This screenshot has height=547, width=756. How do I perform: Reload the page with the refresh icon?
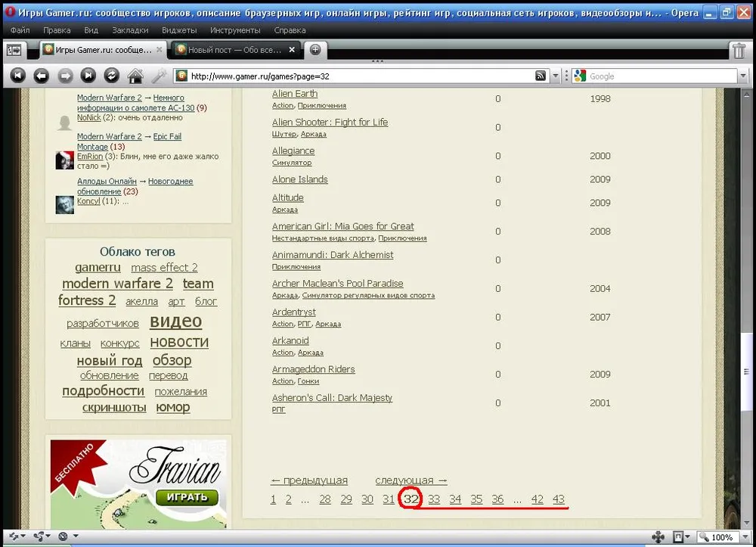111,76
